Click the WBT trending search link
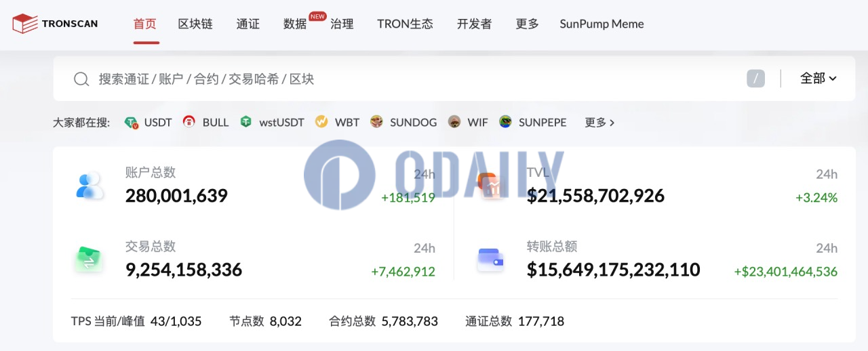This screenshot has height=351, width=868. pos(347,123)
